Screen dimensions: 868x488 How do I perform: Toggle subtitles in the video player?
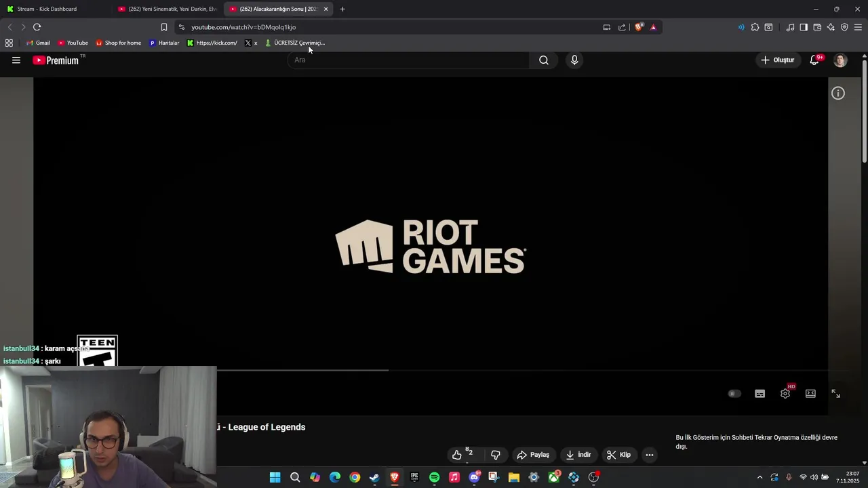pyautogui.click(x=759, y=394)
